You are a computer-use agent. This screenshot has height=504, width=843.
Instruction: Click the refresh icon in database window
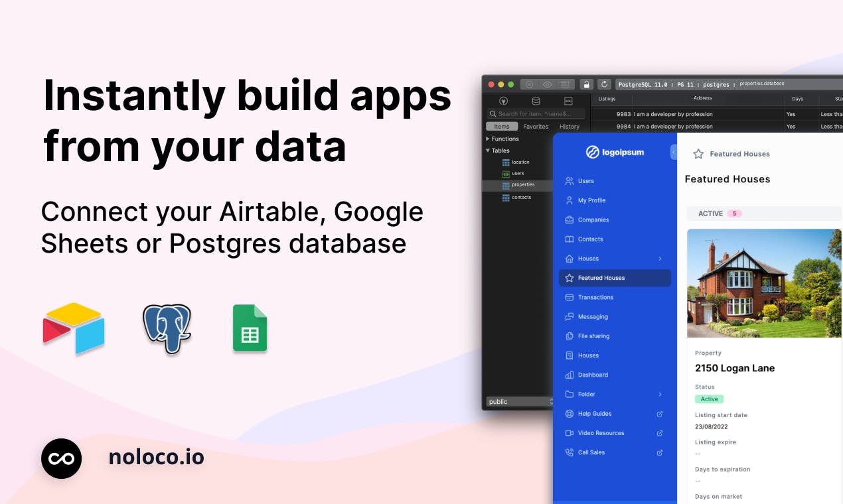[x=604, y=84]
